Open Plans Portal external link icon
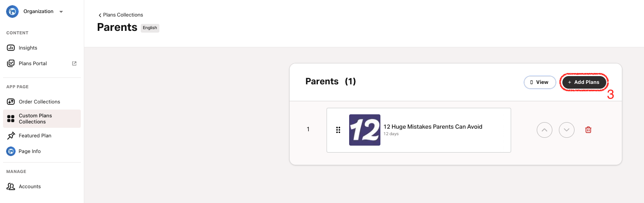644x203 pixels. point(74,63)
